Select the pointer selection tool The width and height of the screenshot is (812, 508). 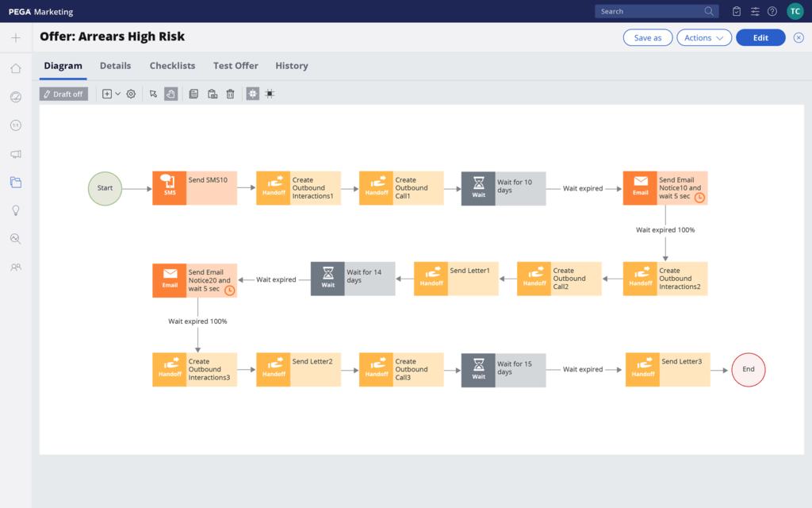click(153, 94)
